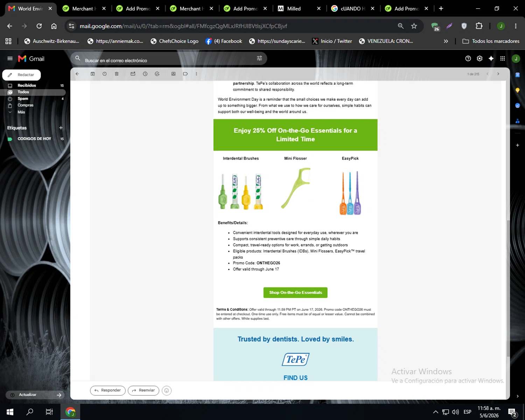525x420 pixels.
Task: Switch to cUANDO H browser tab
Action: pyautogui.click(x=353, y=8)
